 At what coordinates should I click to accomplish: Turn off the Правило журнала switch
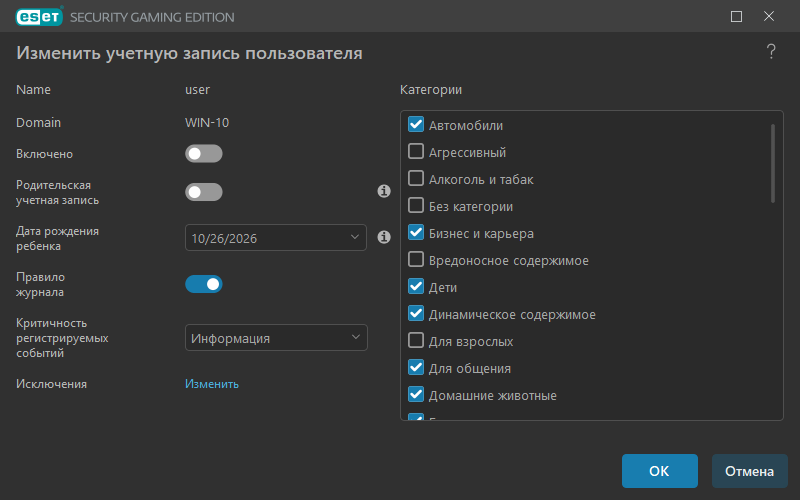click(x=204, y=284)
